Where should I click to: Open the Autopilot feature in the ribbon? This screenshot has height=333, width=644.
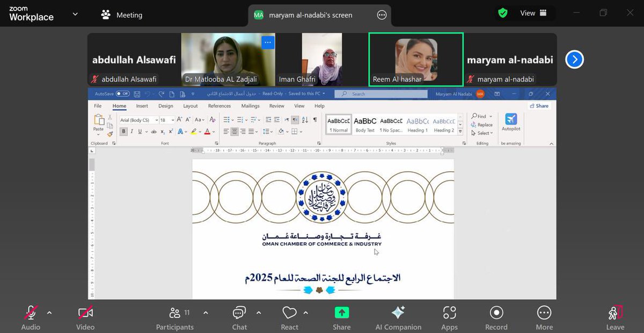point(511,122)
